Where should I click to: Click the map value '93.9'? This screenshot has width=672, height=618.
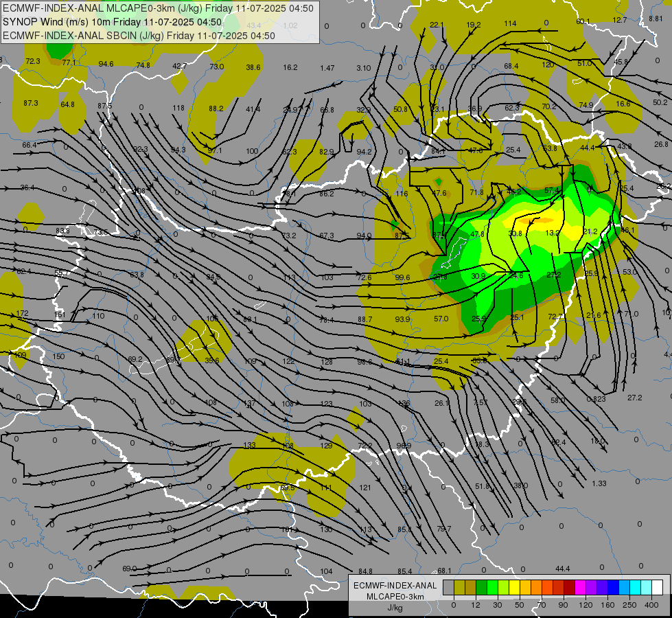pyautogui.click(x=402, y=319)
